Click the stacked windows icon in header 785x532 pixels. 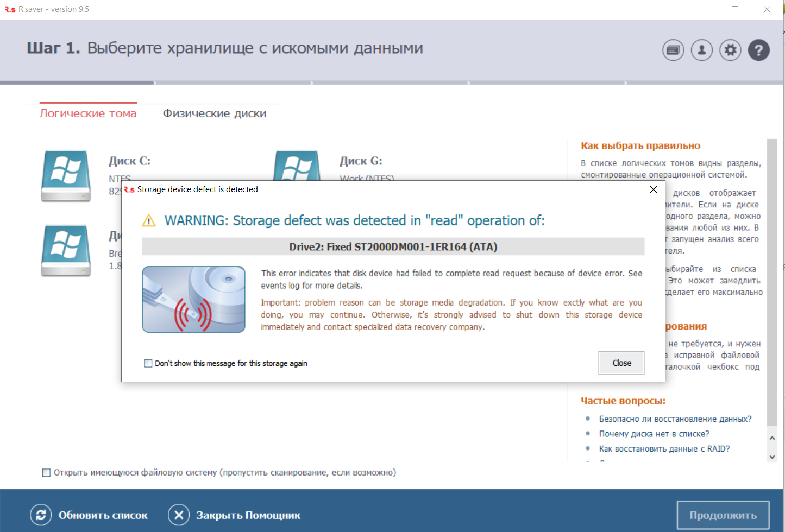(673, 50)
